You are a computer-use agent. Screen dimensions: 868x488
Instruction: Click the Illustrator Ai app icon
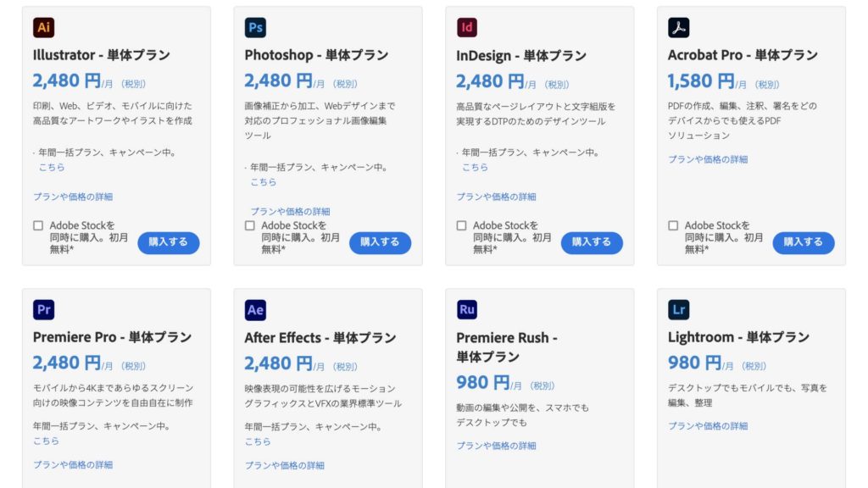coord(44,27)
